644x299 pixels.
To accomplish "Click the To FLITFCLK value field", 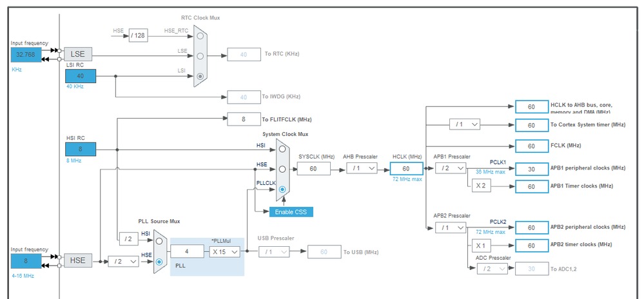I will pyautogui.click(x=244, y=119).
